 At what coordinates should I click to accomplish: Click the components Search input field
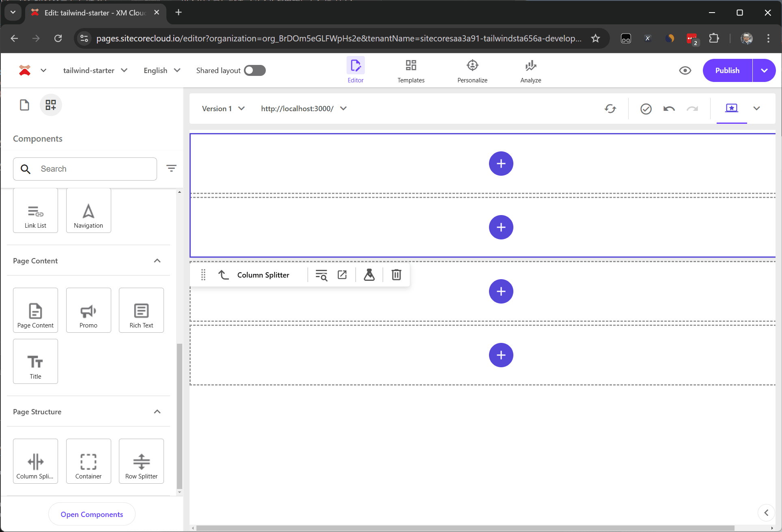tap(95, 169)
